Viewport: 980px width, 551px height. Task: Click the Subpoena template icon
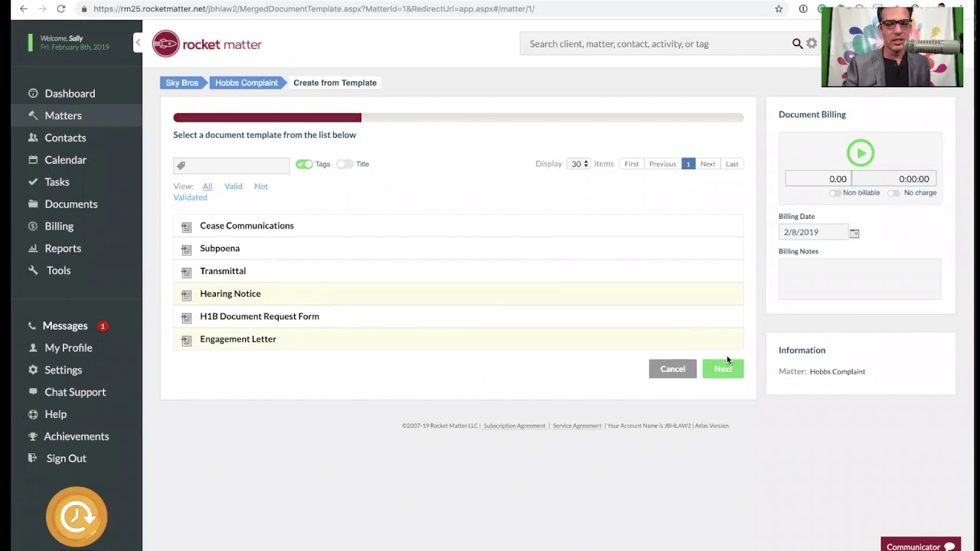(186, 249)
